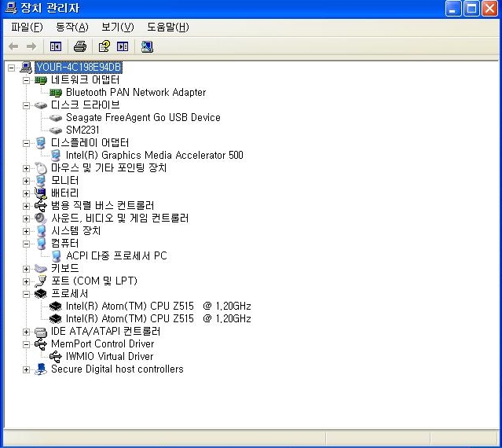Click the 배터리 battery category icon

(41, 193)
